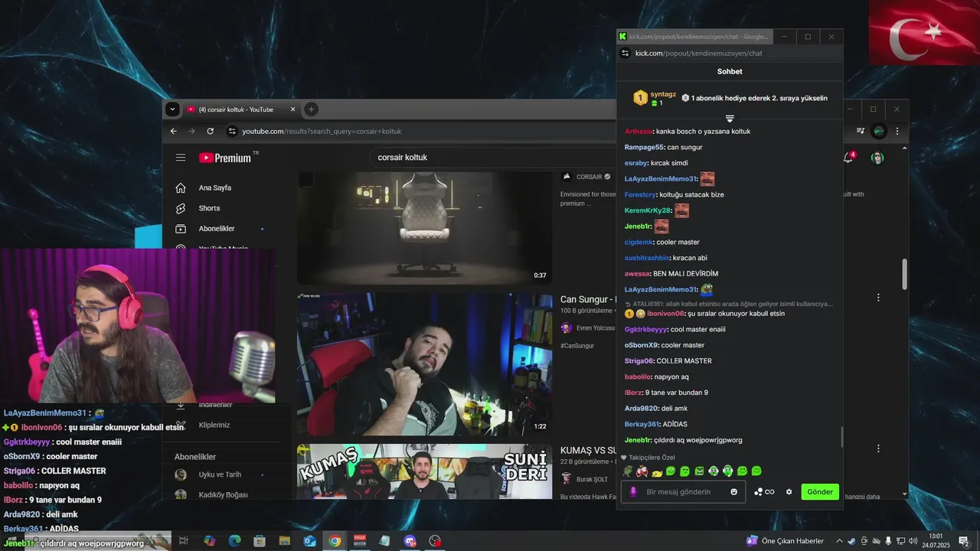Open the Evren Yolcusu channel link
This screenshot has width=980, height=551.
[x=595, y=328]
